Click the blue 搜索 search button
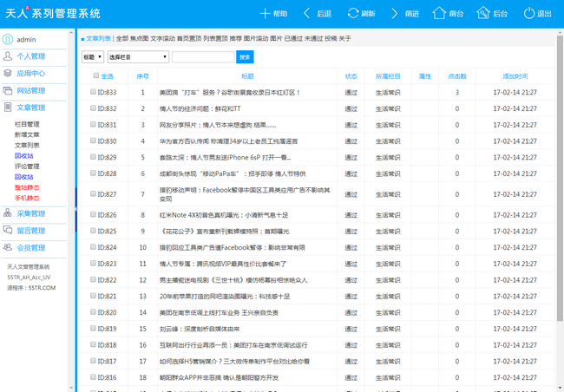The image size is (564, 392). [x=245, y=57]
